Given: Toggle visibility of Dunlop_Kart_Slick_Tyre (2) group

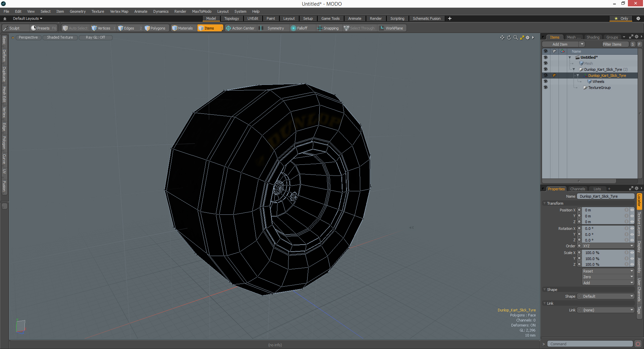Looking at the screenshot, I should click(546, 69).
